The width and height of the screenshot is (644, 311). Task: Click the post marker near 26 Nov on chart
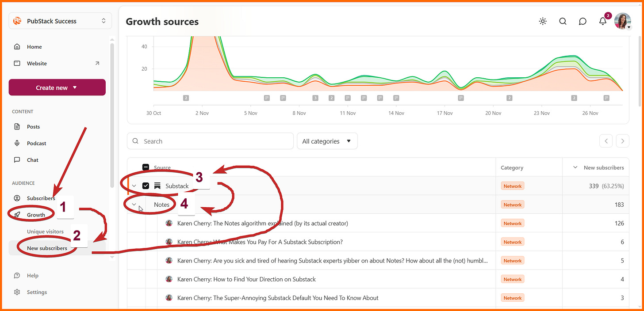coord(606,98)
